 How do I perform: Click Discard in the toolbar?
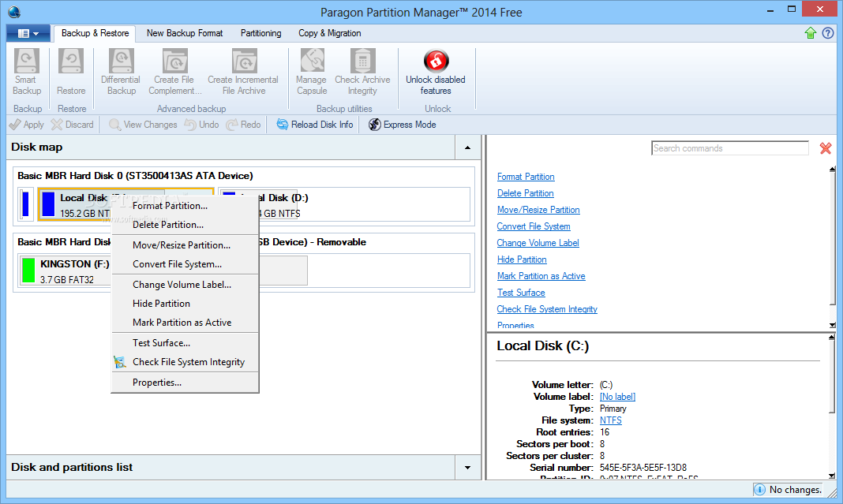pyautogui.click(x=73, y=125)
